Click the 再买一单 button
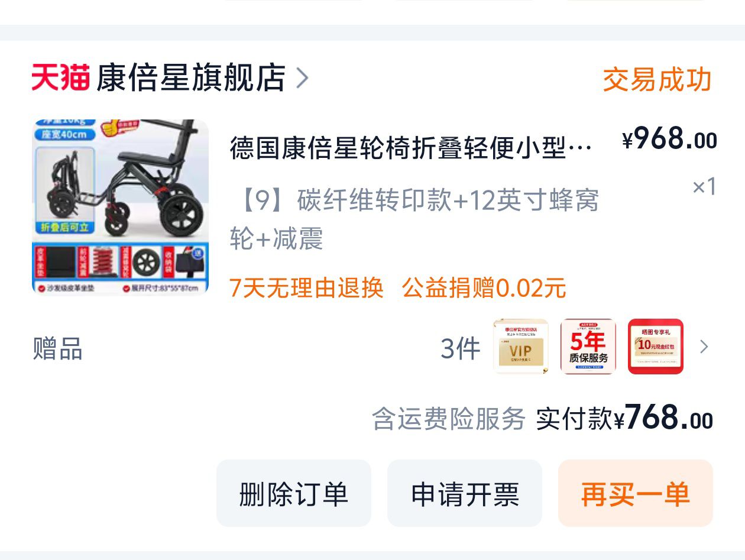 click(636, 493)
